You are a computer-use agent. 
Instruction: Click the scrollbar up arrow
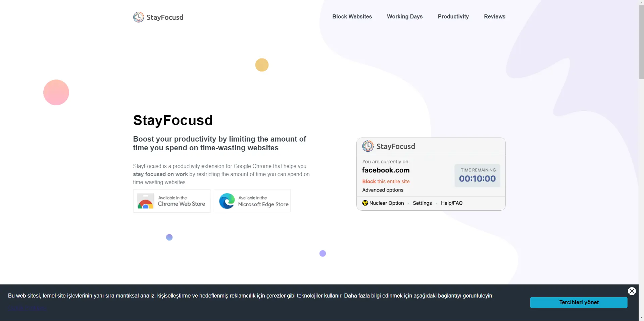tap(641, 2)
